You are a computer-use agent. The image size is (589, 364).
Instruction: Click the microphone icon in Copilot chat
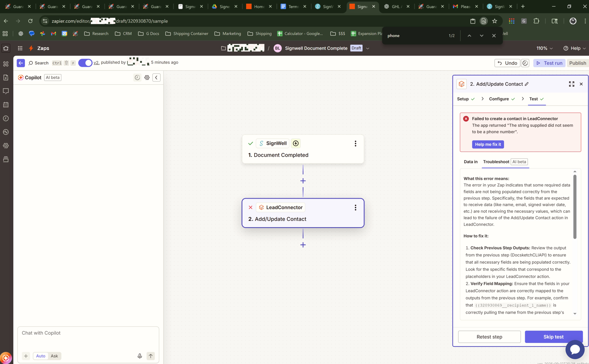140,356
